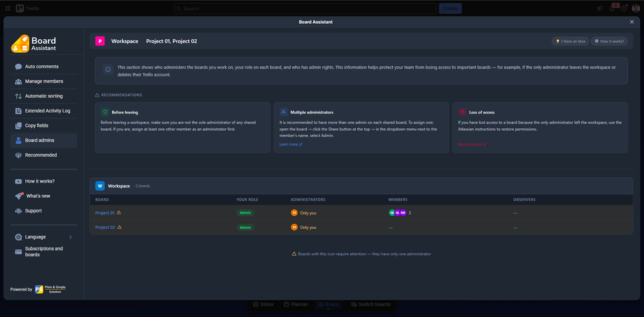Click the Extended Activity Log document icon
Viewport: 644px width, 317px height.
(x=18, y=111)
